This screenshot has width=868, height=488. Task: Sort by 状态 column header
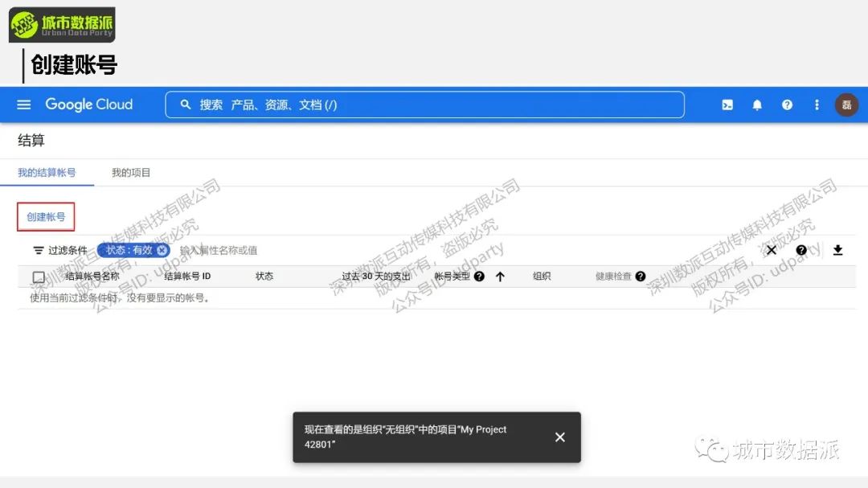point(264,277)
